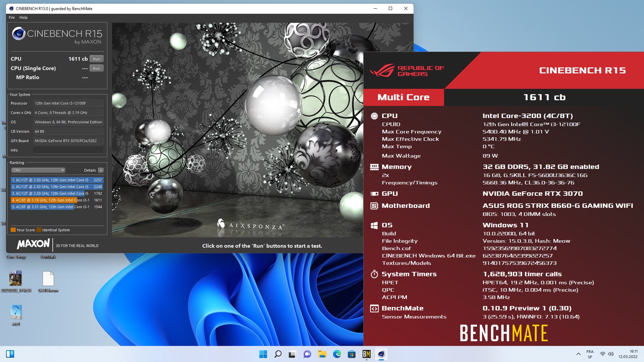This screenshot has height=362, width=644.
Task: Open the volume speaker tray icon
Action: (x=611, y=354)
